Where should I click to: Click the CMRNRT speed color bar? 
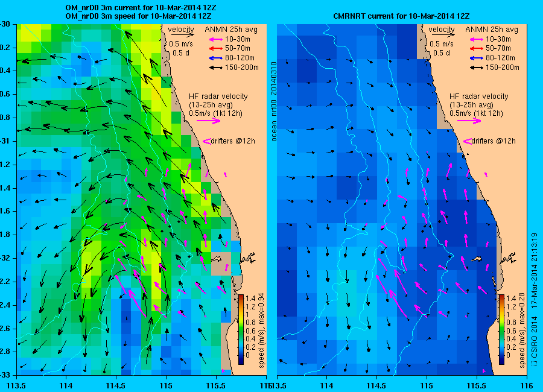click(x=501, y=329)
